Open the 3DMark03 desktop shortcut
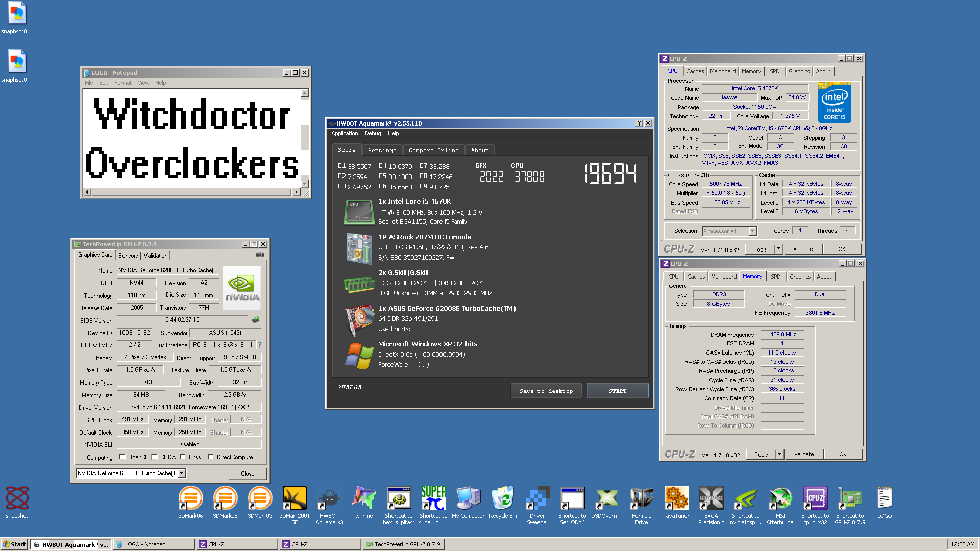This screenshot has height=551, width=980. (x=260, y=503)
